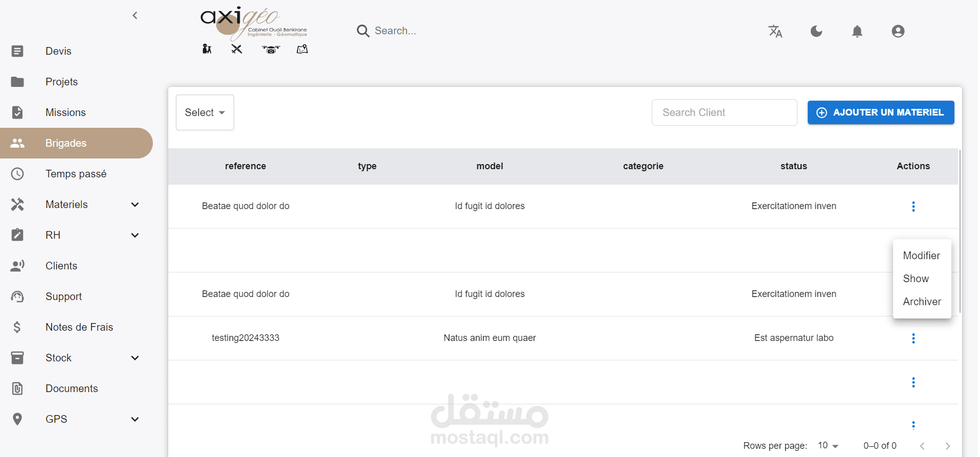Open Support in the sidebar

tap(63, 296)
